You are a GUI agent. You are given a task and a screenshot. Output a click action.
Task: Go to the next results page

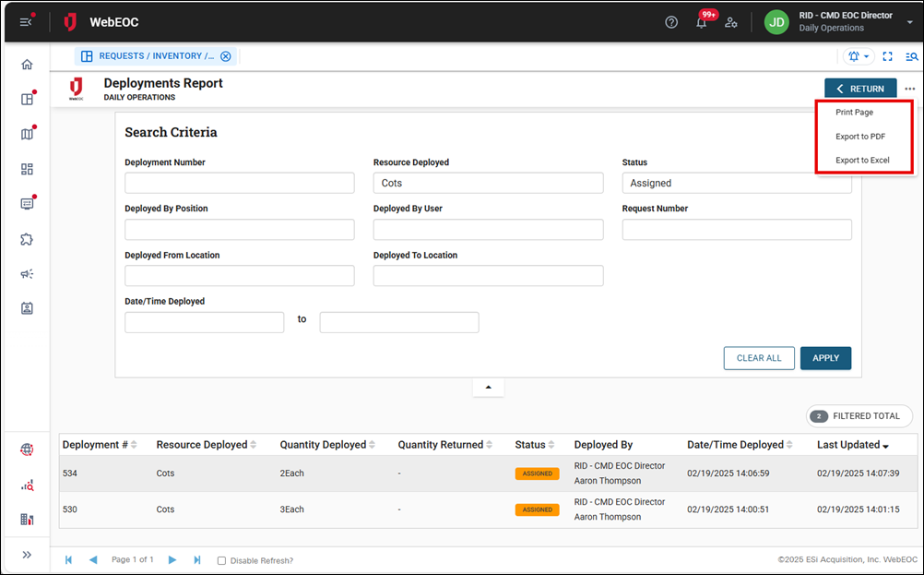[x=172, y=560]
